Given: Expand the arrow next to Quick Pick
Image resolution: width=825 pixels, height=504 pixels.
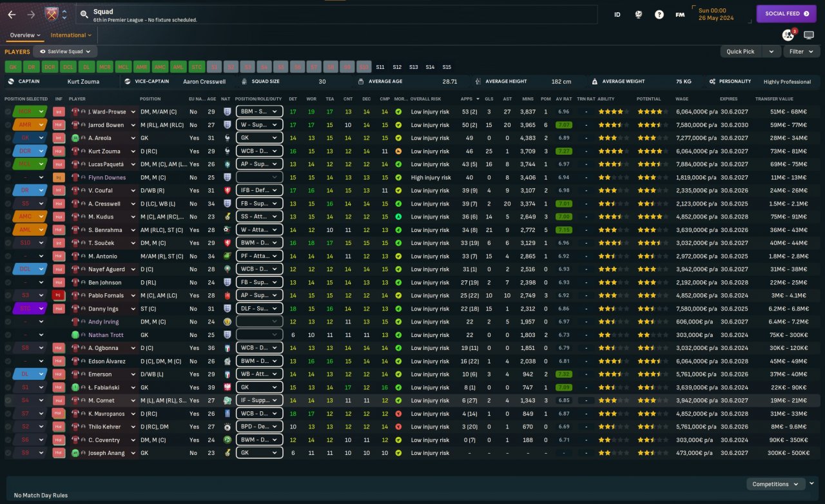Looking at the screenshot, I should 771,52.
